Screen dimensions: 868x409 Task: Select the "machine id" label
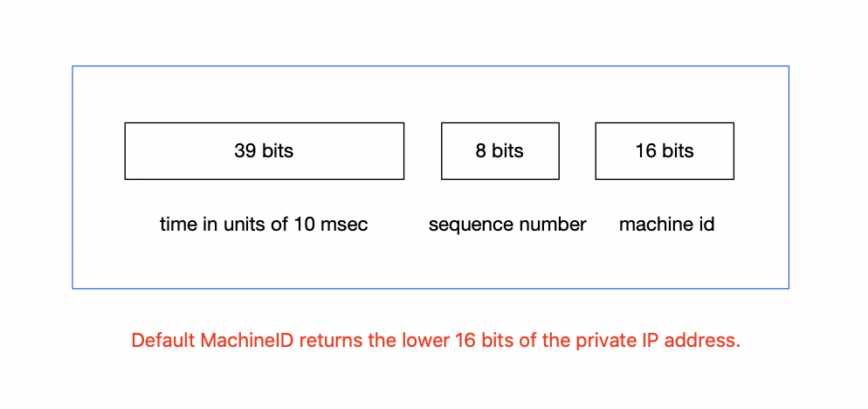[x=666, y=225]
